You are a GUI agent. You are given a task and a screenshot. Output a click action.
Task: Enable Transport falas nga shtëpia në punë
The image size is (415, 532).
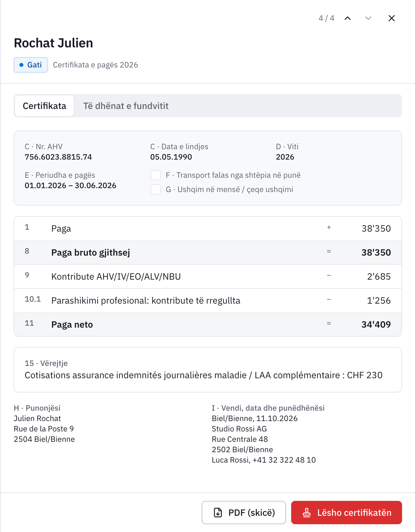156,175
